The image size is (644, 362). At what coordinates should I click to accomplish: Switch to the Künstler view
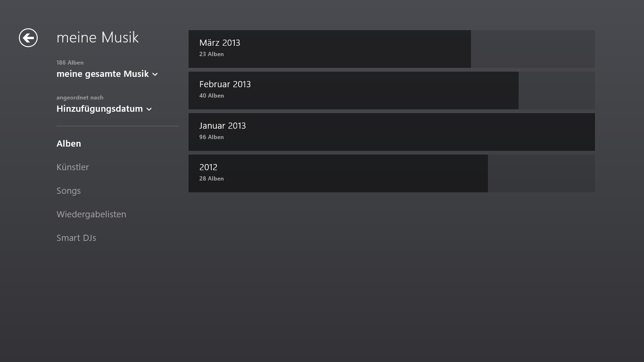pos(73,167)
